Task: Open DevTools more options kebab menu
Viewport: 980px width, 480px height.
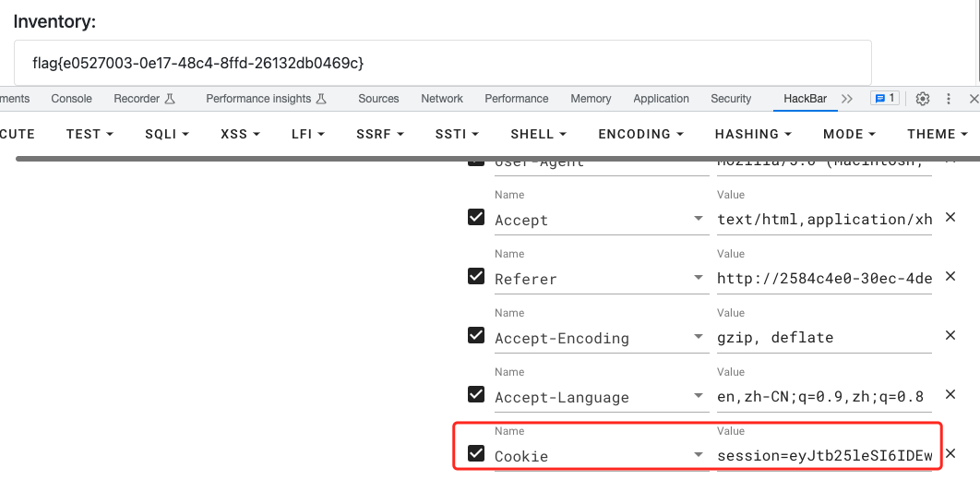Action: [948, 99]
